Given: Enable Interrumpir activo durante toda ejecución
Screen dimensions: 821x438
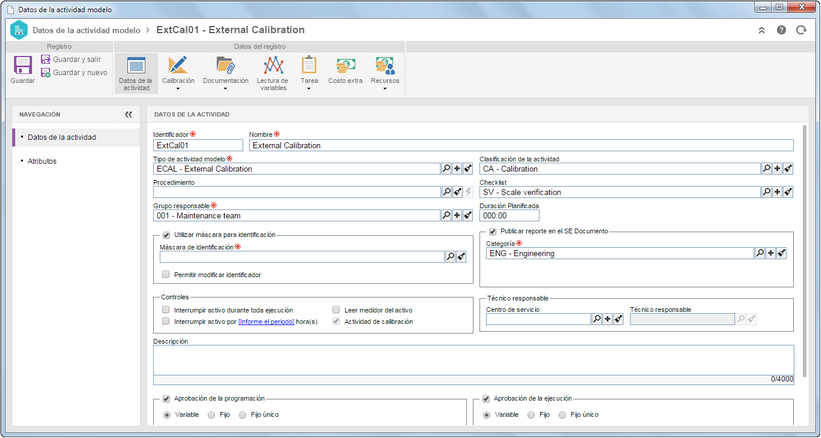Looking at the screenshot, I should (166, 310).
